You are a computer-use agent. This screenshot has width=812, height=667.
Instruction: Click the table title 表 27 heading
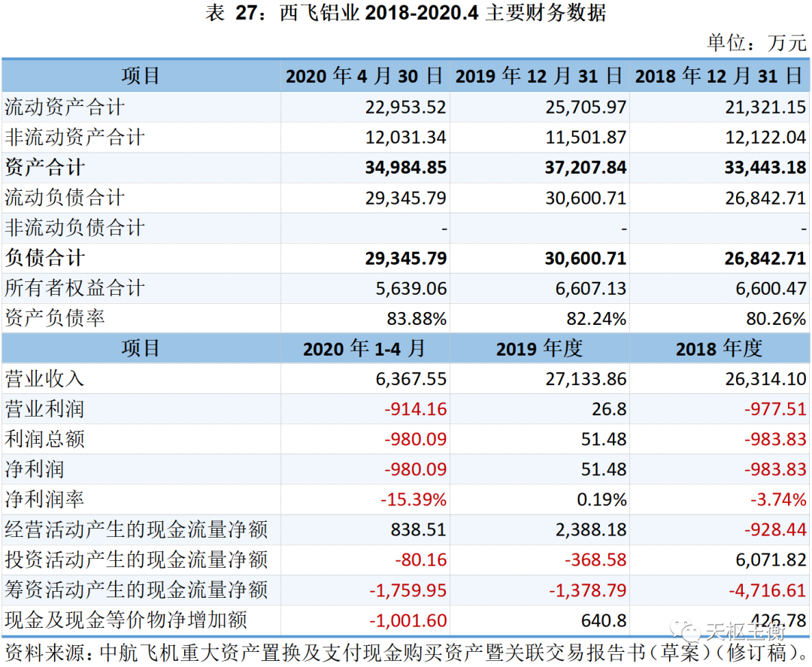pos(405,14)
